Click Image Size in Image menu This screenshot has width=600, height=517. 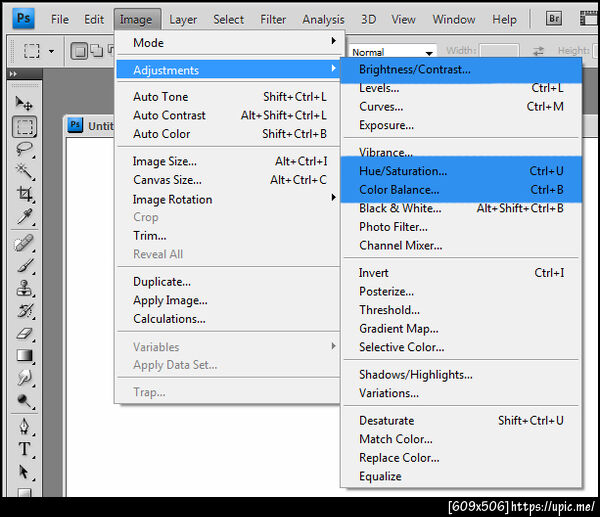[228, 161]
